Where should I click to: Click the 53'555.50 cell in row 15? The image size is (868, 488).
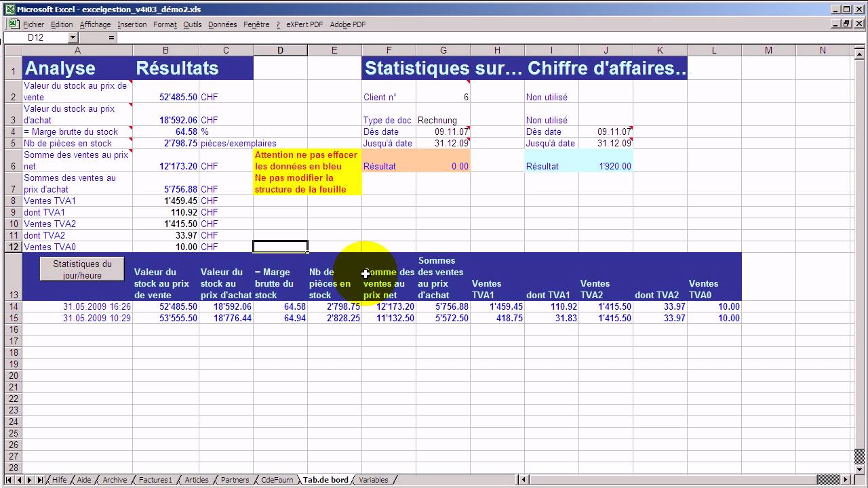[x=165, y=318]
